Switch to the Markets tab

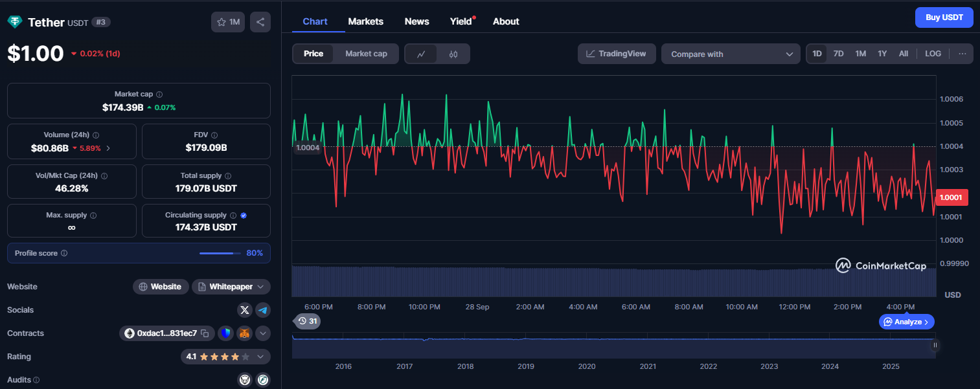pos(366,21)
